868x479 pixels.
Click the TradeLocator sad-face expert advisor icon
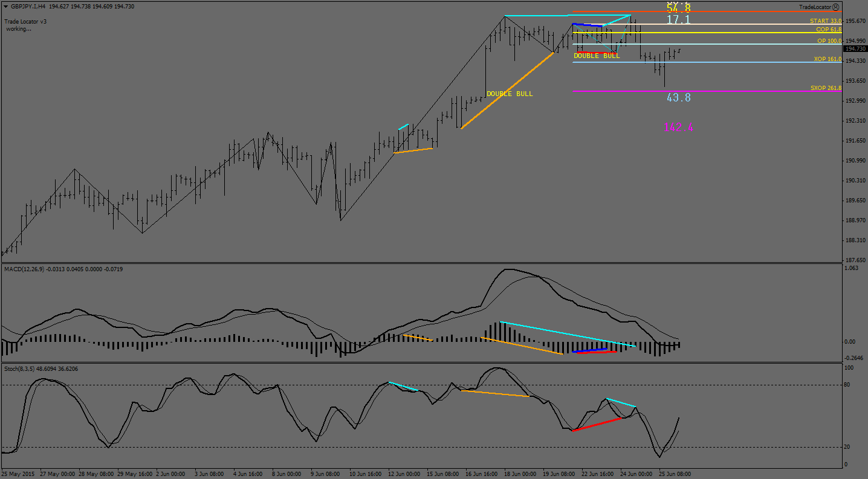(836, 7)
